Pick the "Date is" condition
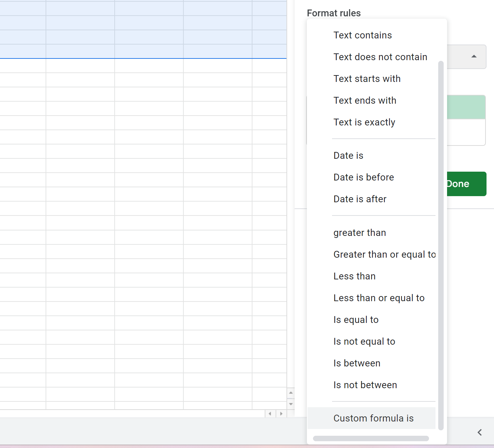The image size is (494, 448). [348, 155]
